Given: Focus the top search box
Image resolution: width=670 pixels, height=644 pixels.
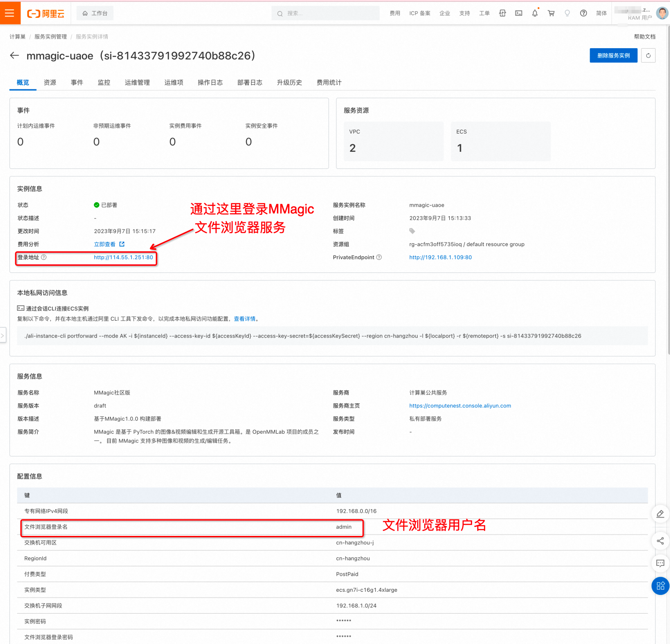Looking at the screenshot, I should [325, 13].
